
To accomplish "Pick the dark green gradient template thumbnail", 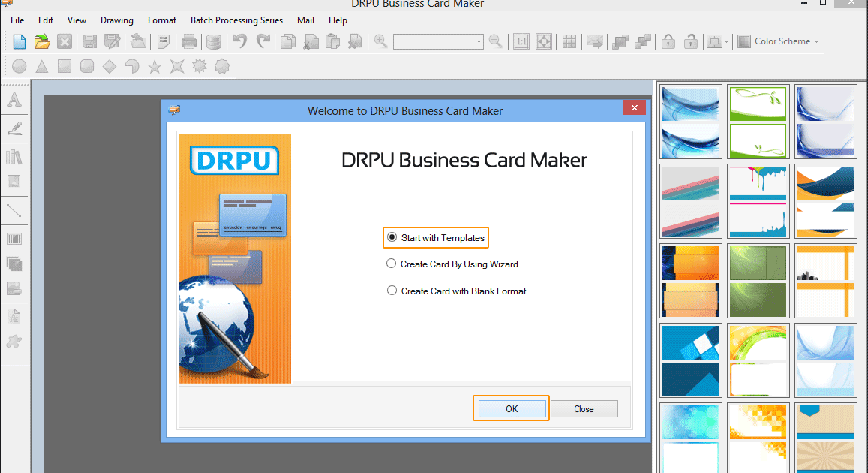I will point(758,281).
